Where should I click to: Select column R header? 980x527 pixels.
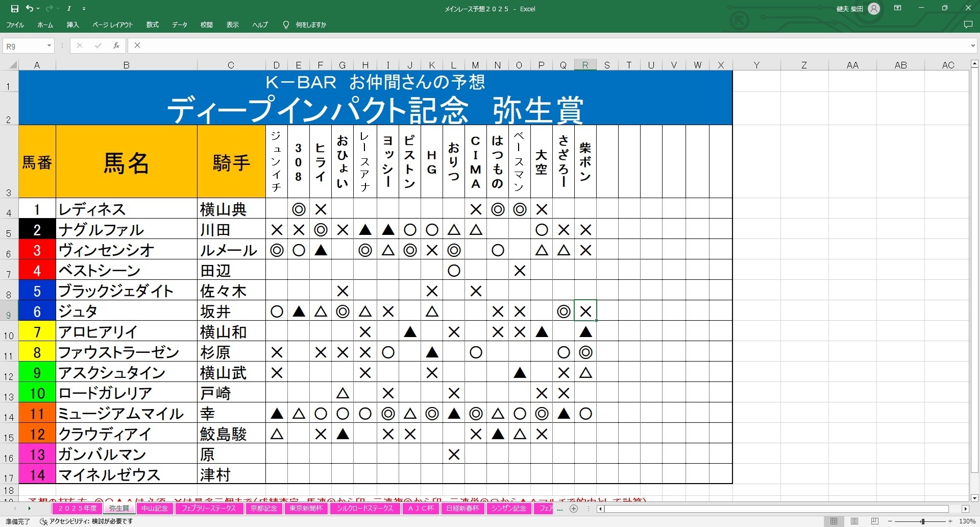pos(585,65)
